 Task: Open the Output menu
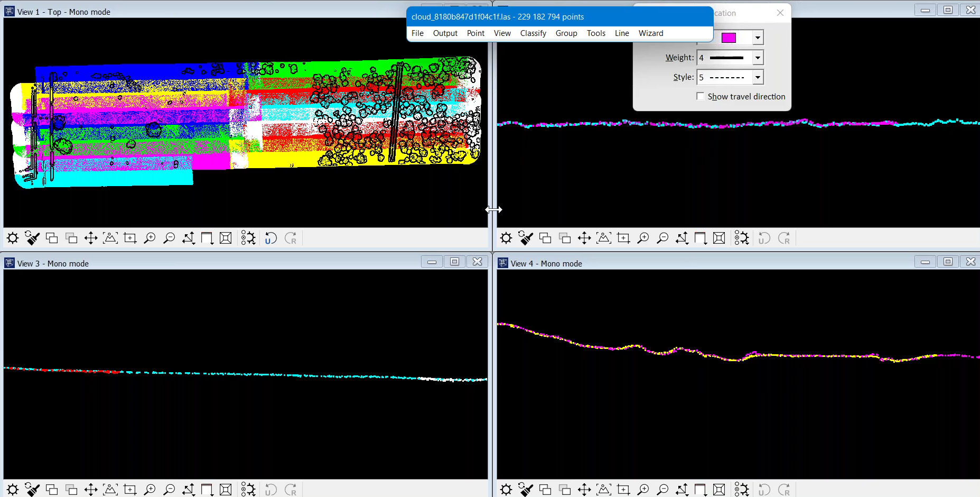click(x=445, y=33)
